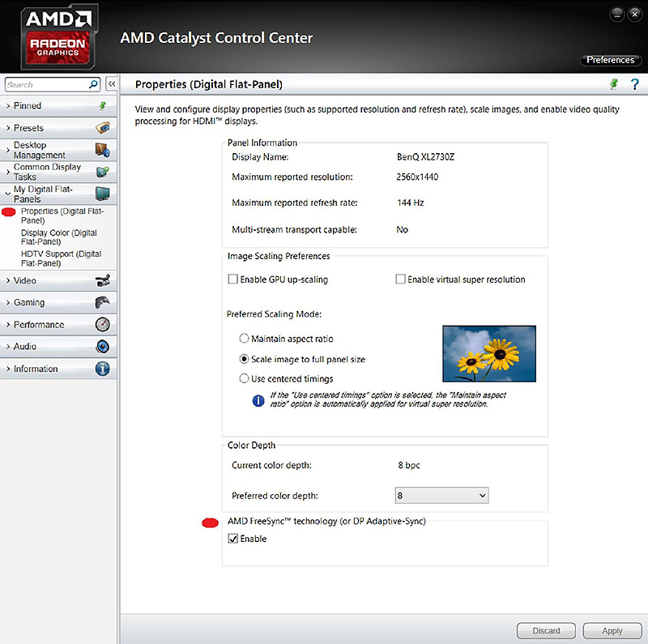Click the Apply button
The height and width of the screenshot is (644, 648).
point(612,631)
